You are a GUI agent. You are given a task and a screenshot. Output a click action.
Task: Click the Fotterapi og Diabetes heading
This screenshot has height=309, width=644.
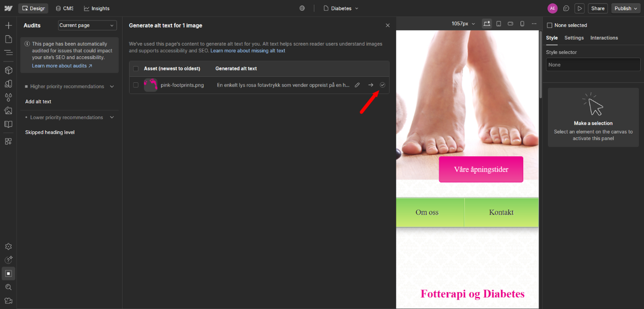click(473, 294)
